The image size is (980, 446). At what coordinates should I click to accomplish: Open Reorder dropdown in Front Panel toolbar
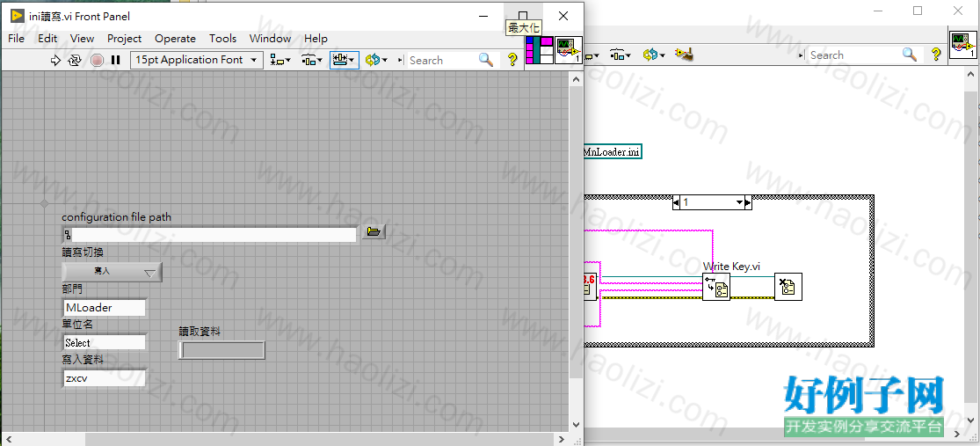tap(376, 60)
